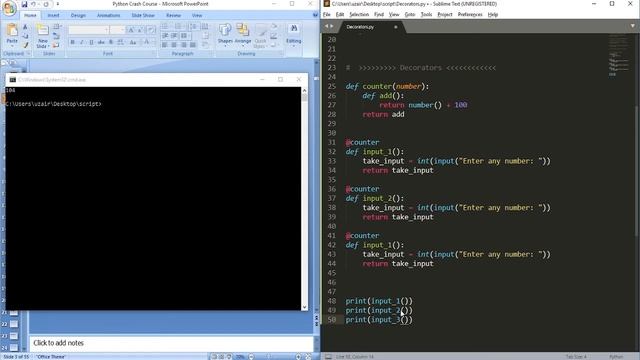Click the Character Spacing icon
Screen dimensions: 640x360
coord(120,42)
